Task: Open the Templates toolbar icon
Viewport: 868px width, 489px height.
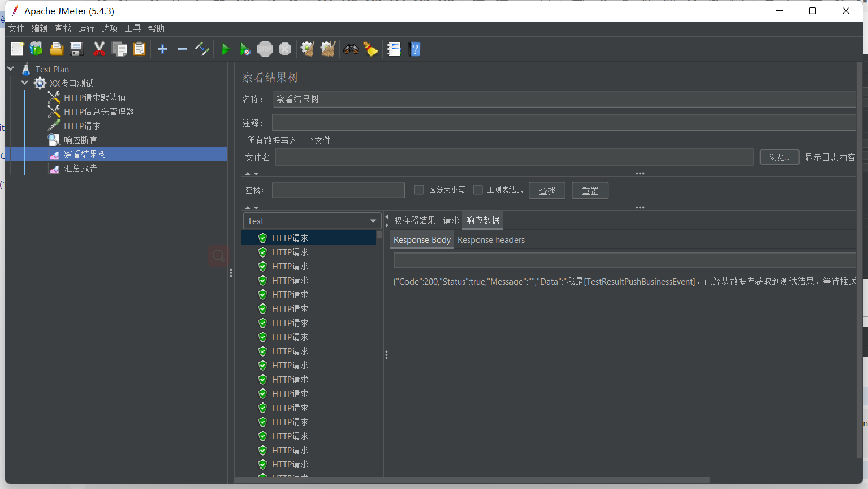Action: point(36,49)
